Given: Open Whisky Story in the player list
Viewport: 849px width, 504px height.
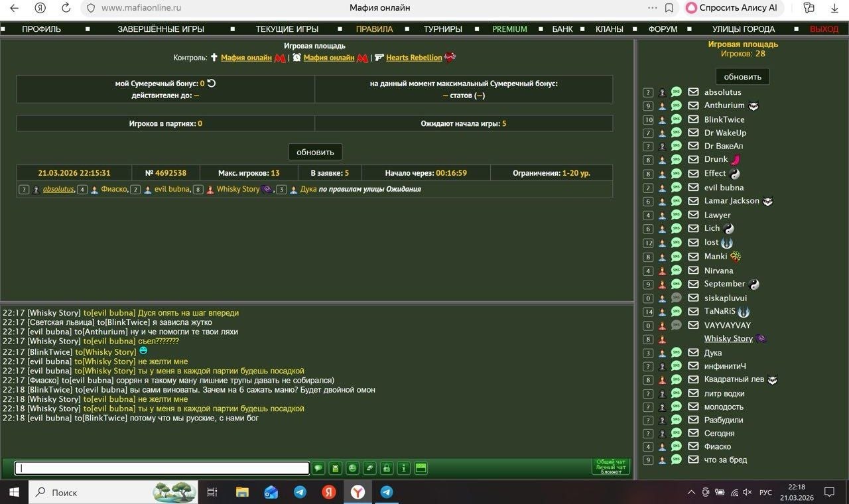Looking at the screenshot, I should [728, 339].
